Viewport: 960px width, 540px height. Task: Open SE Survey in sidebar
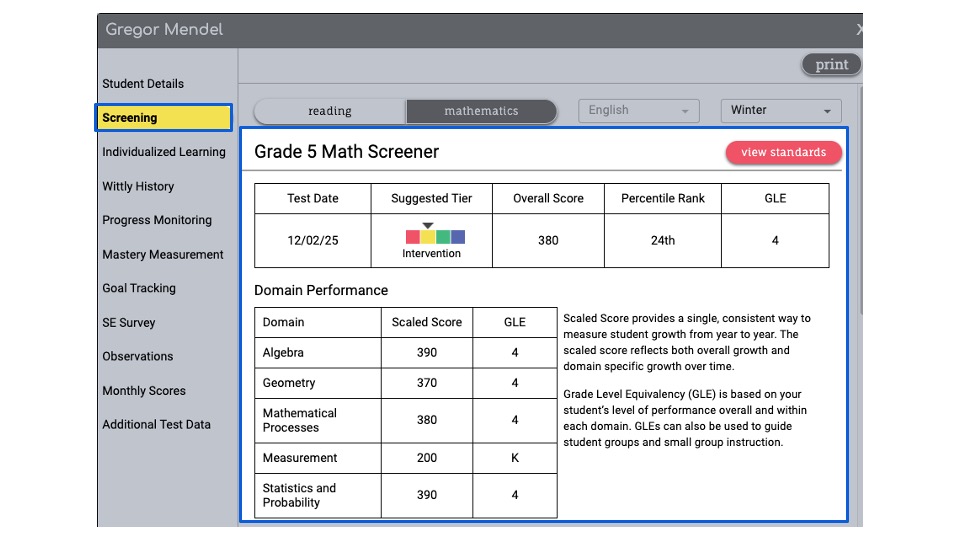coord(129,322)
